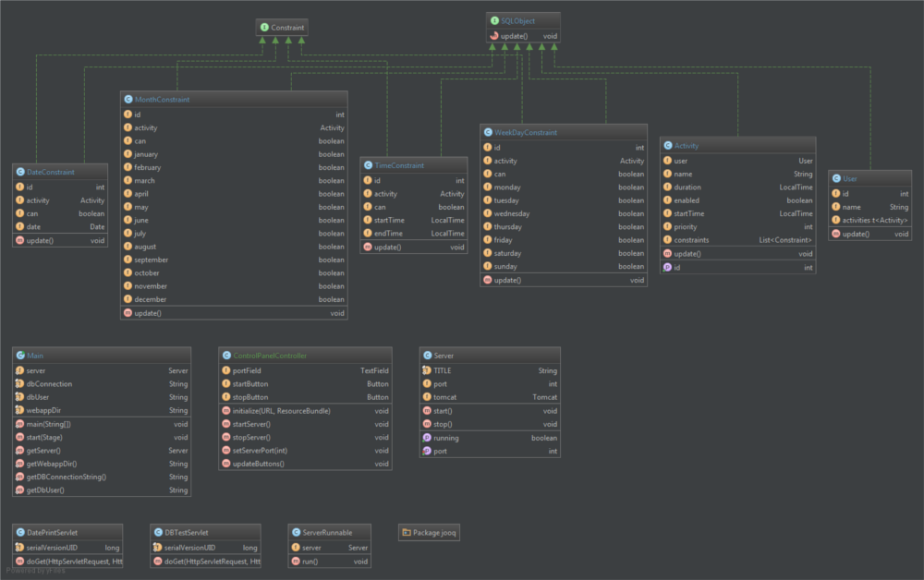Click the server row in ServerRunnable
This screenshot has height=580, width=924.
pos(330,548)
